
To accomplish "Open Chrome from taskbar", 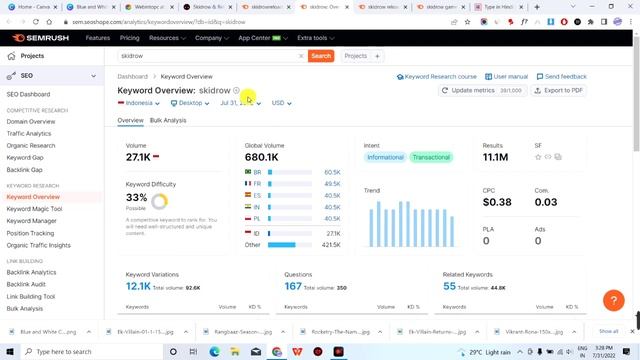I will [x=277, y=351].
